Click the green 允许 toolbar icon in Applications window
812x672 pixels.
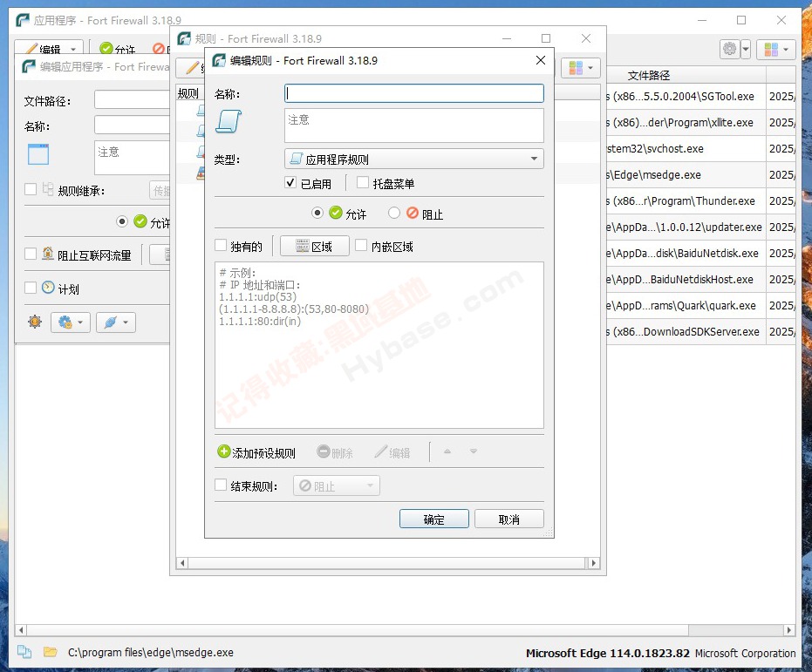click(106, 49)
